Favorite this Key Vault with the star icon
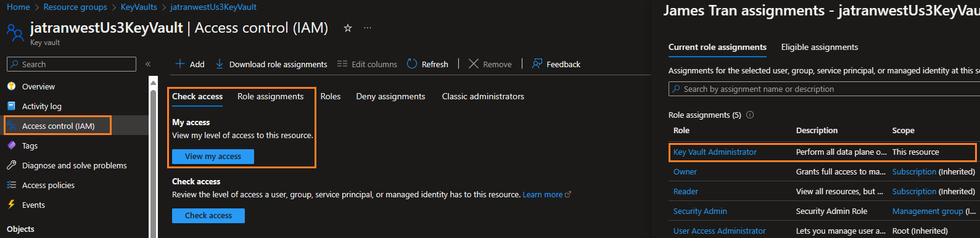 [x=348, y=28]
